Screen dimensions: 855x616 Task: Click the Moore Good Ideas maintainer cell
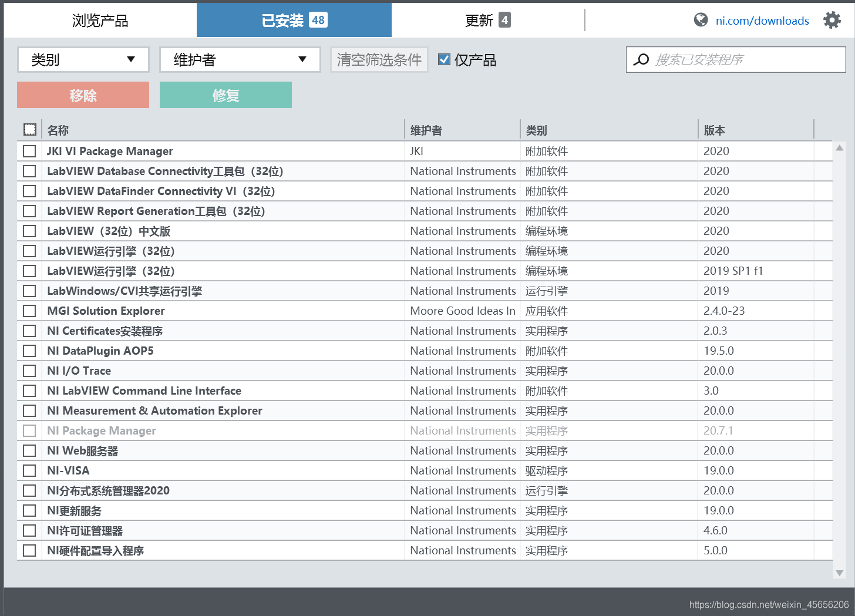pos(463,311)
